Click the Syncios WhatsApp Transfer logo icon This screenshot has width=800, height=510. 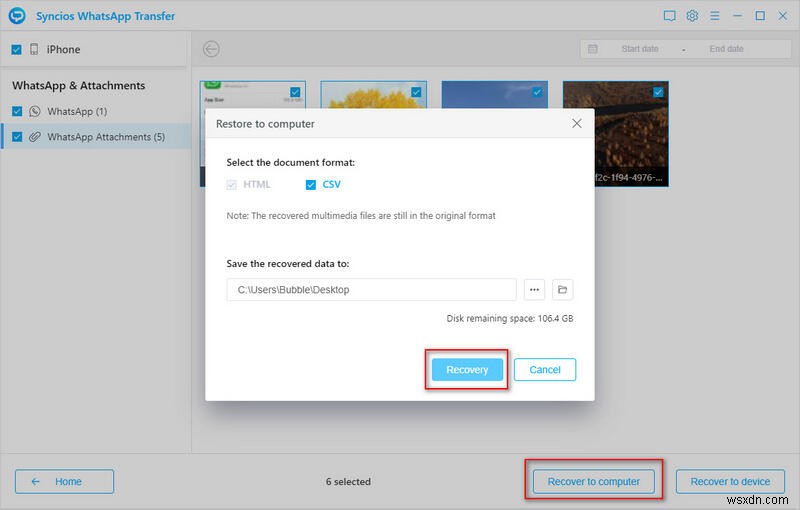[x=17, y=15]
